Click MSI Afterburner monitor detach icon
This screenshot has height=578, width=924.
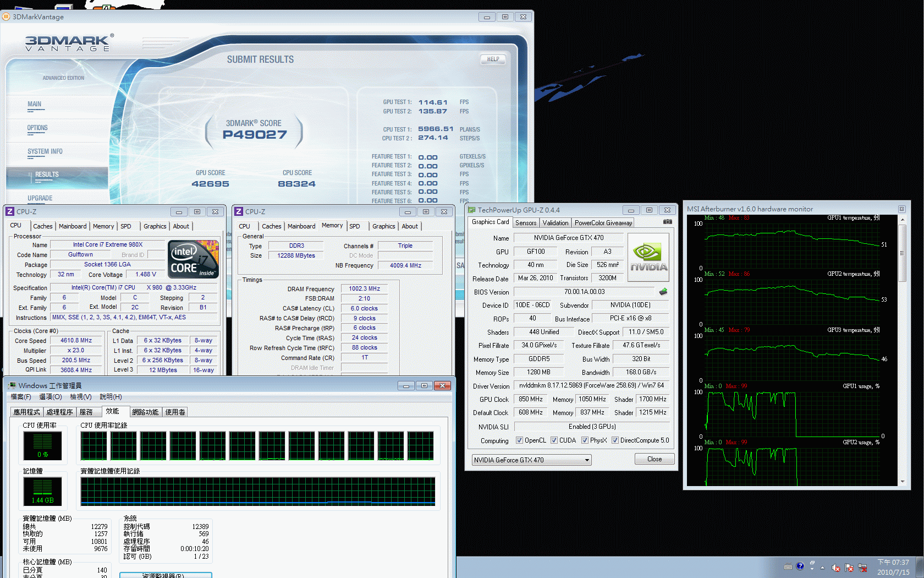(902, 209)
